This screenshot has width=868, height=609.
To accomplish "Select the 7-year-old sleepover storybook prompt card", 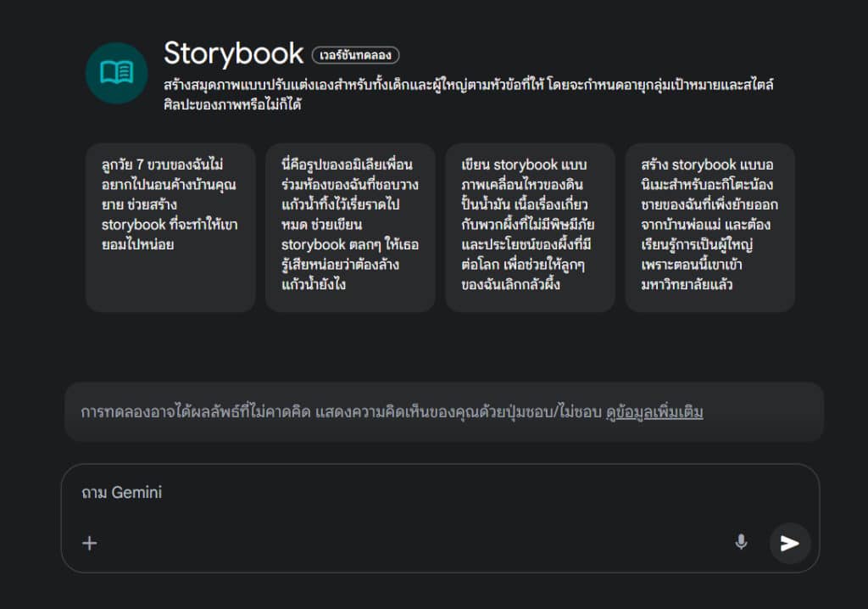I will click(170, 227).
